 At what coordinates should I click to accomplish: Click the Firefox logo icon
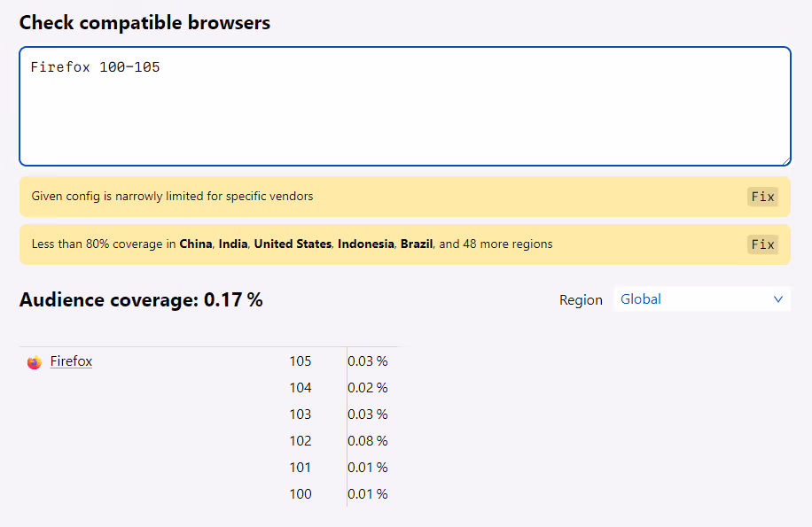click(x=35, y=362)
